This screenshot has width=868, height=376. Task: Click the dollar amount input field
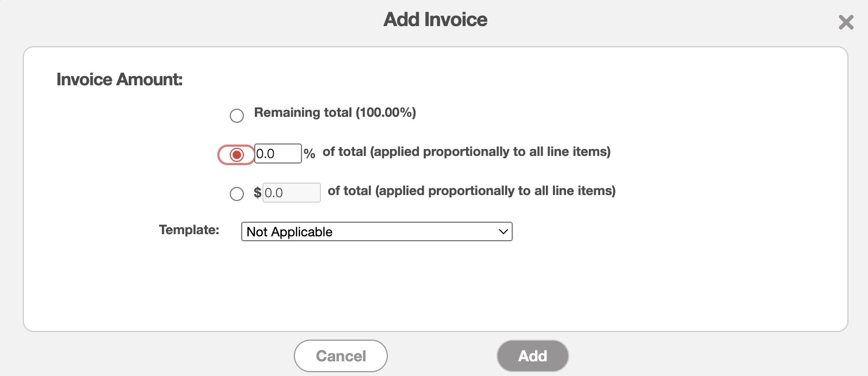click(292, 193)
